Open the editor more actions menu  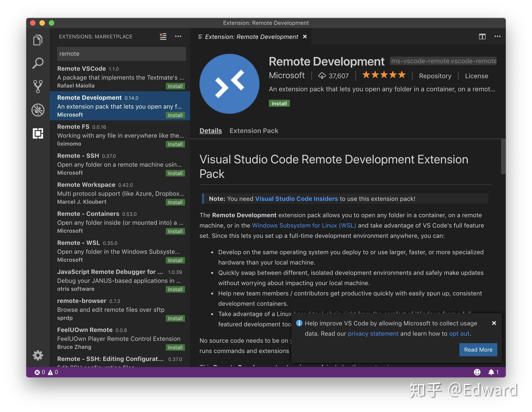coord(498,37)
